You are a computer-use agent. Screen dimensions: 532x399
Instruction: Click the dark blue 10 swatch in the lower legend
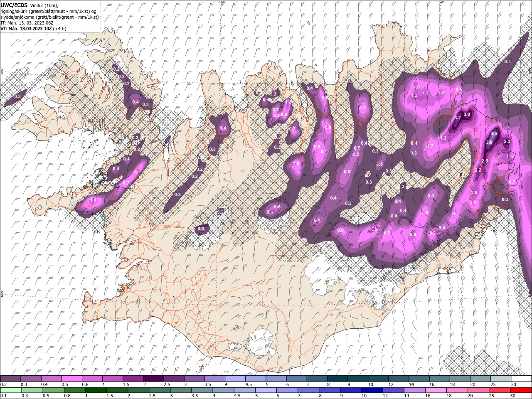tap(371, 390)
